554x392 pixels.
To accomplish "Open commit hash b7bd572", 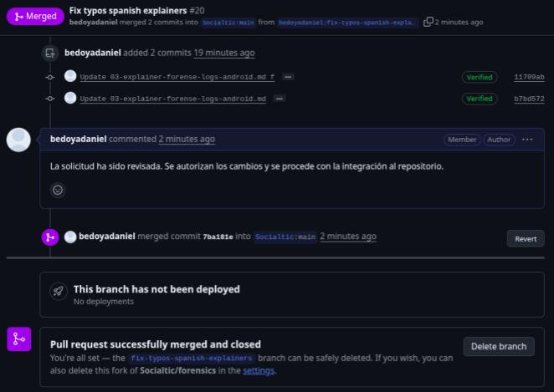I will 529,99.
